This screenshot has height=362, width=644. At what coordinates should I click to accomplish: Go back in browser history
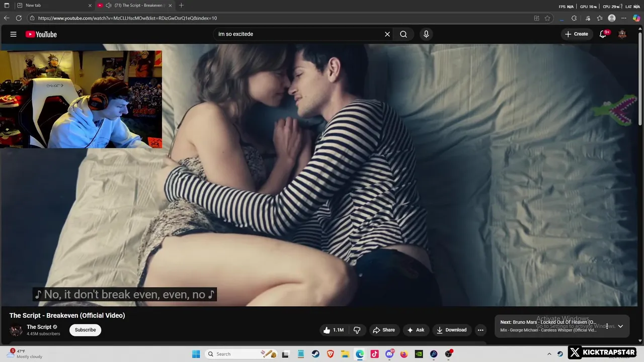7,18
